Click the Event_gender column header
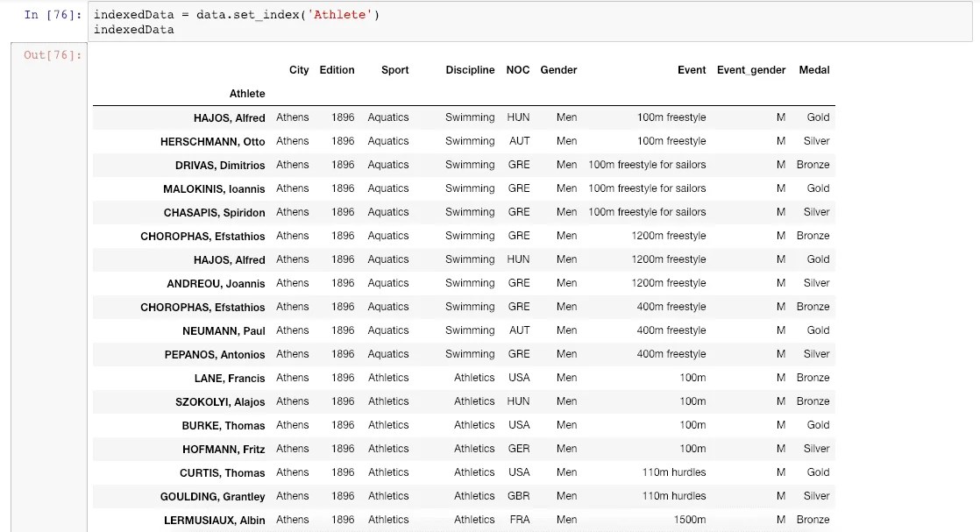This screenshot has width=980, height=532. click(x=751, y=70)
